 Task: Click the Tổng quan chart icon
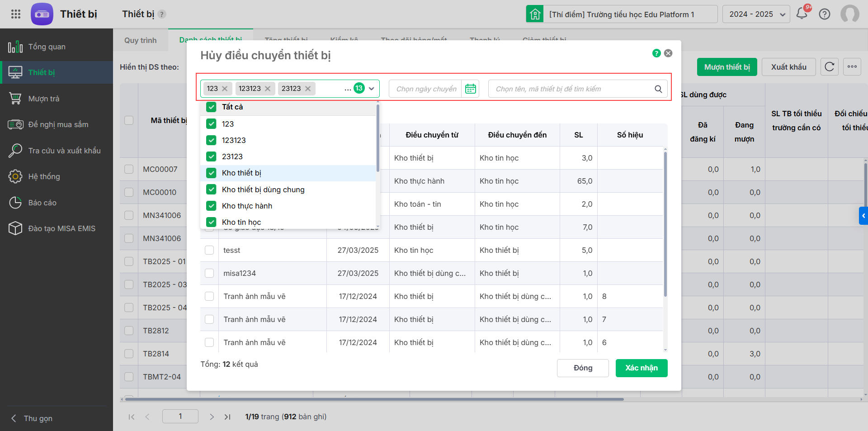[15, 47]
